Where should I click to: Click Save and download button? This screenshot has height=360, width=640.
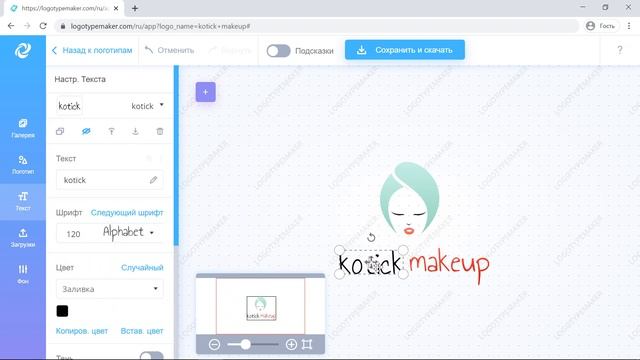coord(404,50)
